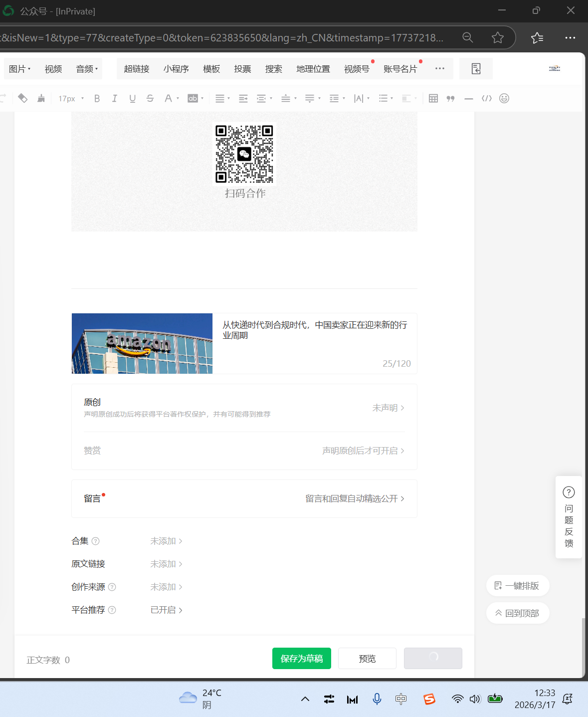Add page to favorites star icon
This screenshot has height=717, width=588.
(497, 37)
